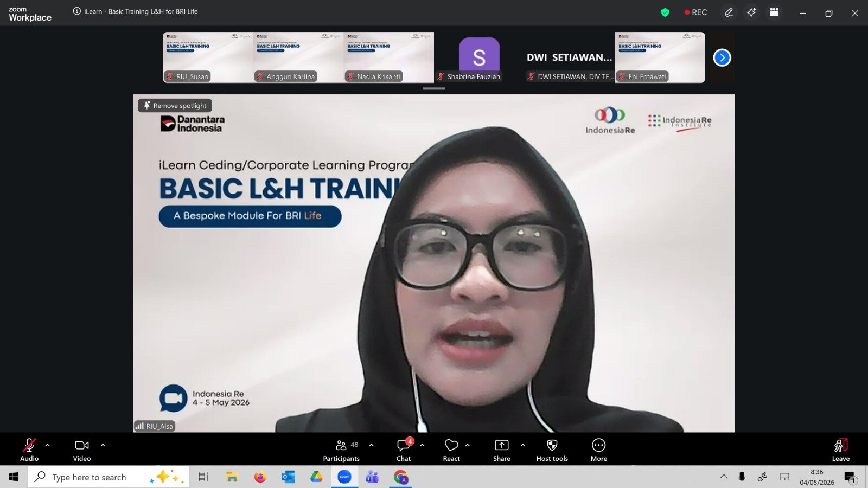Image resolution: width=868 pixels, height=488 pixels.
Task: Open Task View on the taskbar
Action: (x=203, y=477)
